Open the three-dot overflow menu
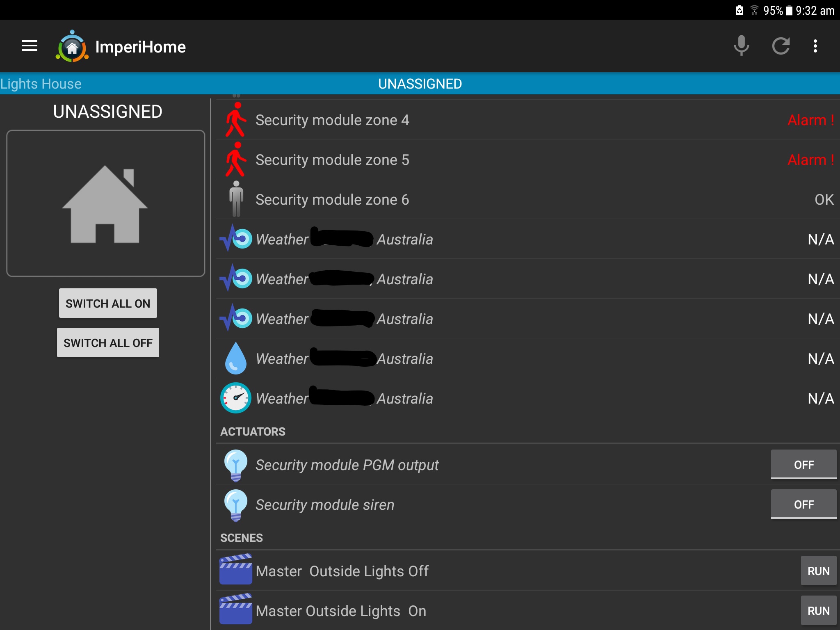This screenshot has height=630, width=840. 815,46
